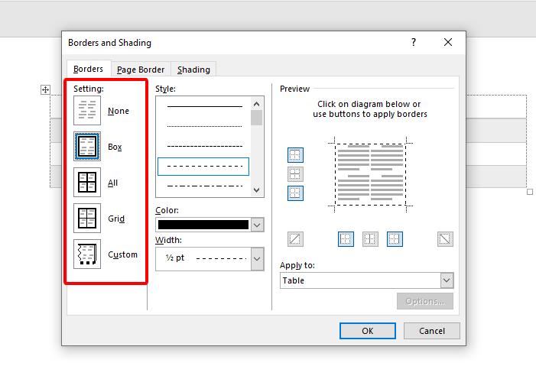Click the None setting label
Image resolution: width=536 pixels, height=392 pixels.
click(x=119, y=111)
